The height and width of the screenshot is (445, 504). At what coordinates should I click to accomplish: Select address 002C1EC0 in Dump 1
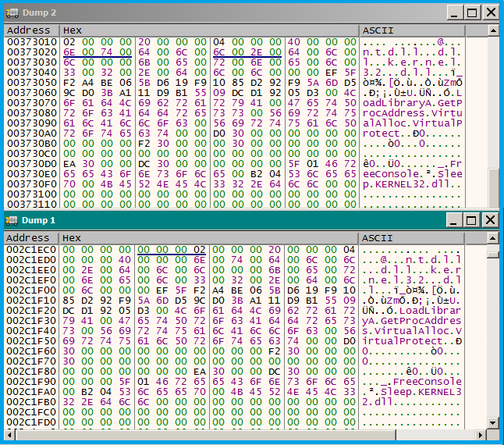click(30, 249)
